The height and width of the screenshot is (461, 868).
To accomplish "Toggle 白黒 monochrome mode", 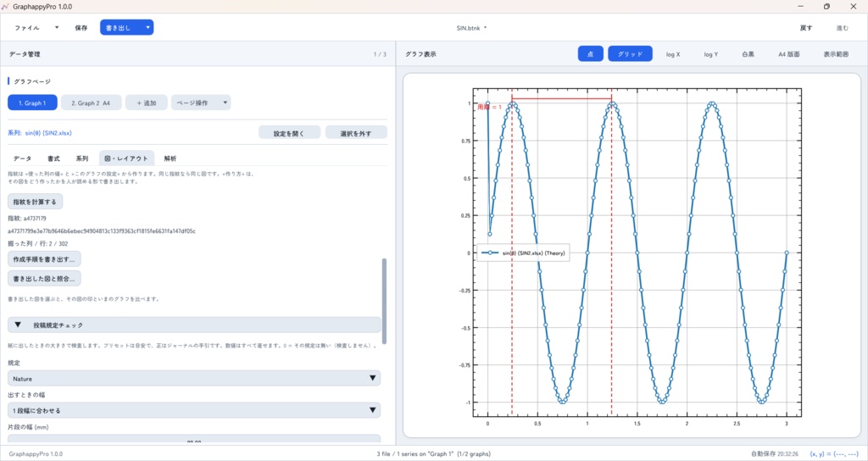I will click(748, 54).
